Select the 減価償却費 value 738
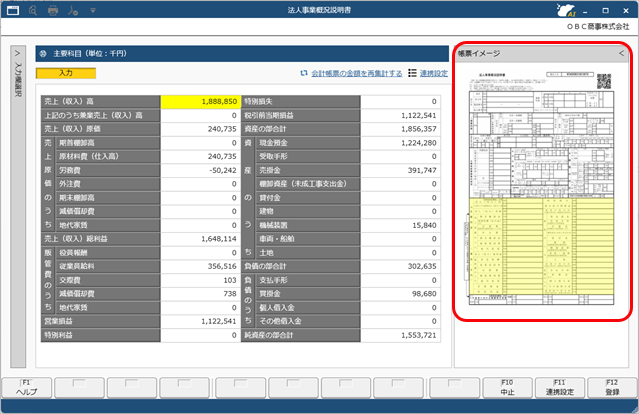The height and width of the screenshot is (414, 639). coord(201,293)
